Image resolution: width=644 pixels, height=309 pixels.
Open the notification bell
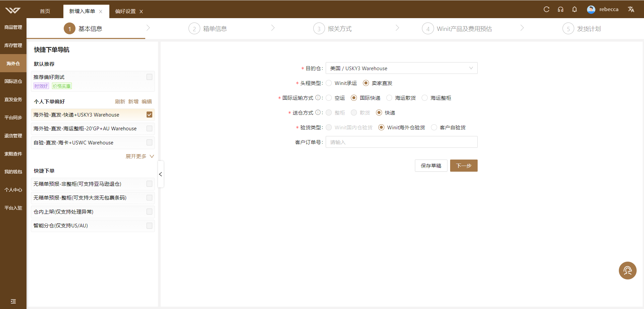coord(575,9)
